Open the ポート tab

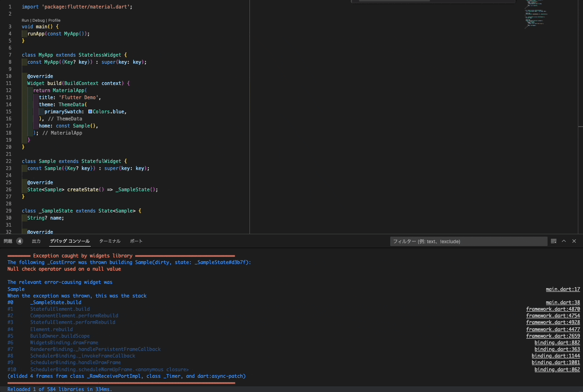pos(136,241)
